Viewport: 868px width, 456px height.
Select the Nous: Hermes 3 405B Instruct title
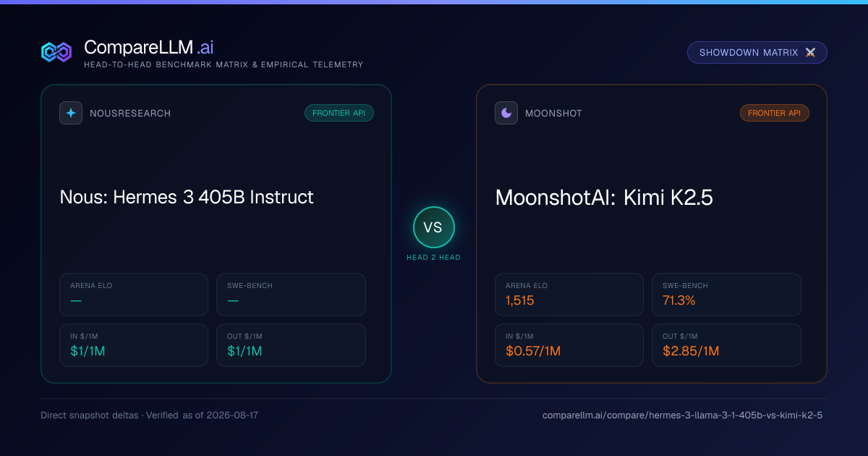[187, 197]
